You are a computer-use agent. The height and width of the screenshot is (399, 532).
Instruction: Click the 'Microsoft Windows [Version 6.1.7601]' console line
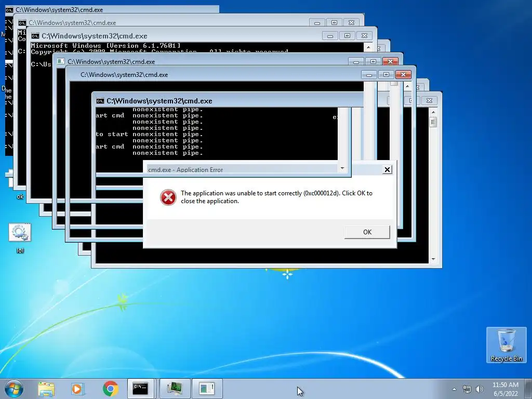[x=105, y=46]
